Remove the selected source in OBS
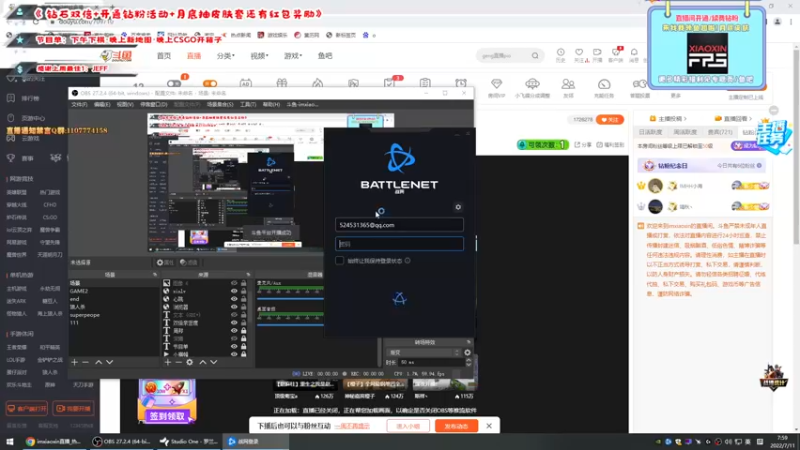Viewport: 800px width, 450px height. coord(178,362)
